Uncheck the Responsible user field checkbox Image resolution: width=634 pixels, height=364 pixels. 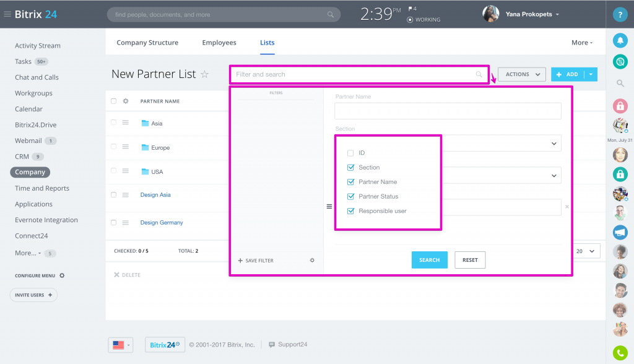coord(350,211)
